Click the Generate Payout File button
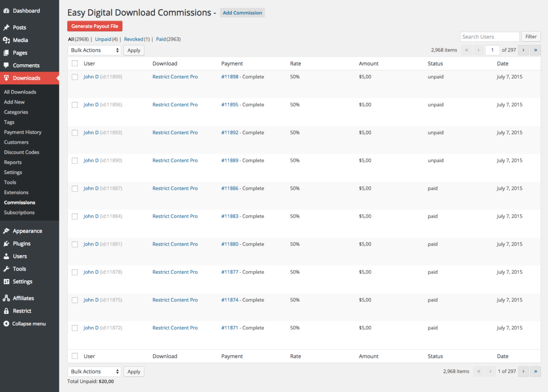 click(x=95, y=26)
